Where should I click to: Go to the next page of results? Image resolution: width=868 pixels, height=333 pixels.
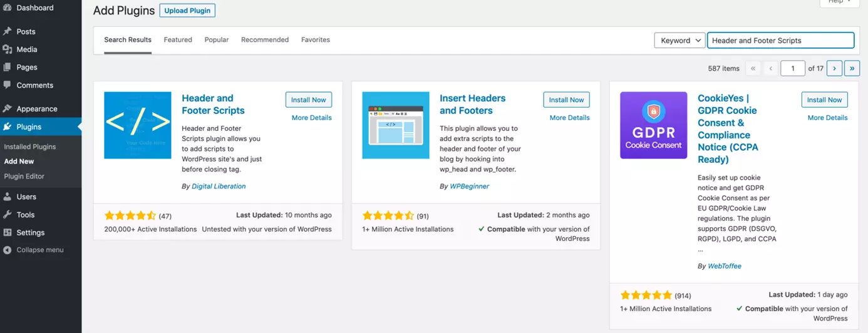pyautogui.click(x=834, y=68)
